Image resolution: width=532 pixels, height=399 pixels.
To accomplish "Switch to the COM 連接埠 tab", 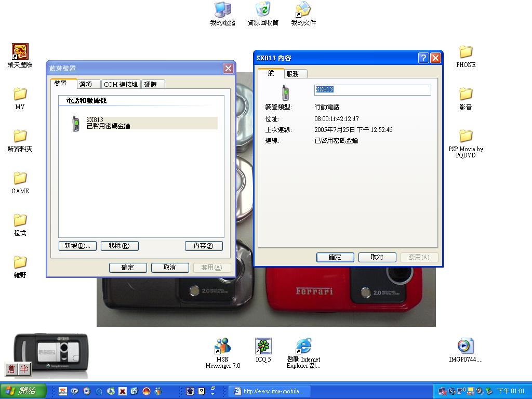I will (121, 84).
